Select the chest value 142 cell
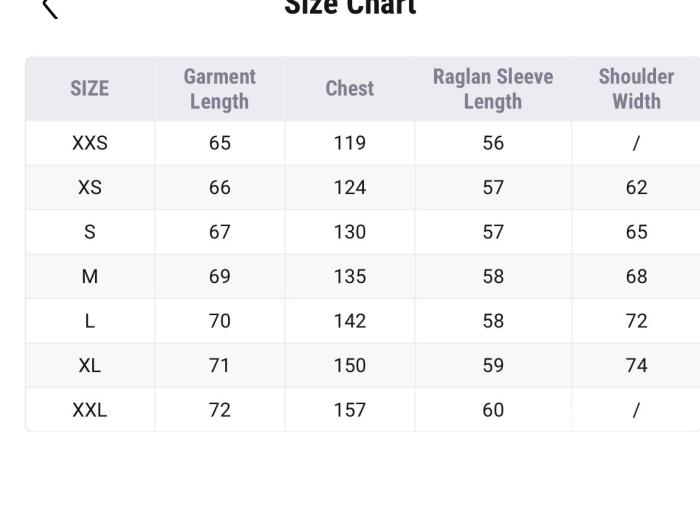Viewport: 700px width, 524px height. pos(350,321)
